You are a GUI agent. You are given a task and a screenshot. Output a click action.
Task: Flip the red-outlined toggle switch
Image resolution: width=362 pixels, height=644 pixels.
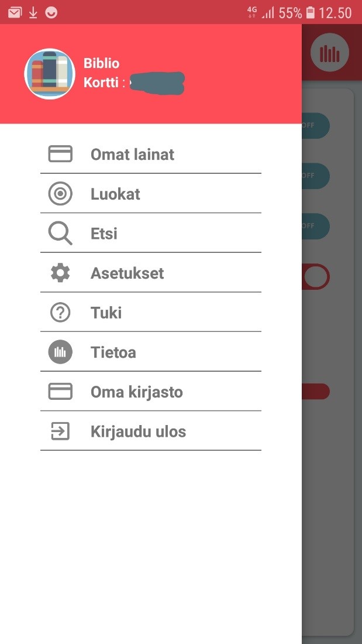click(316, 276)
